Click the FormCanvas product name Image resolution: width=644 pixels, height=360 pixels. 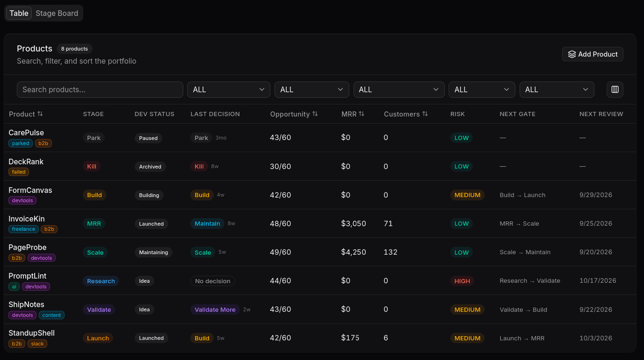pyautogui.click(x=30, y=190)
